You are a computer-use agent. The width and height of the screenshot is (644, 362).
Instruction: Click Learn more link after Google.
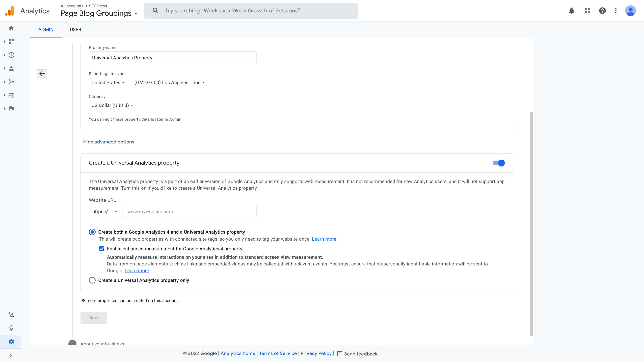137,270
